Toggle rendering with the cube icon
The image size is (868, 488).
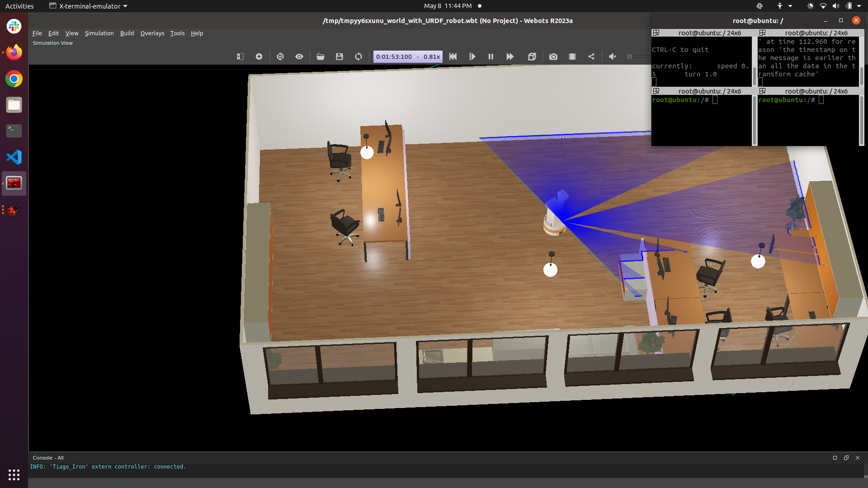tap(532, 56)
